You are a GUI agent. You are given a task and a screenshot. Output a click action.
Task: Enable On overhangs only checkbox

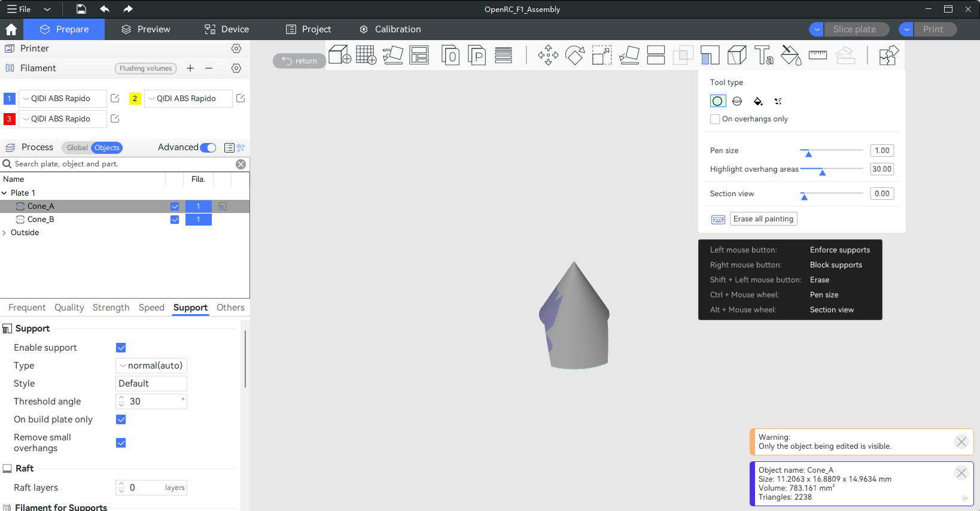pyautogui.click(x=715, y=119)
